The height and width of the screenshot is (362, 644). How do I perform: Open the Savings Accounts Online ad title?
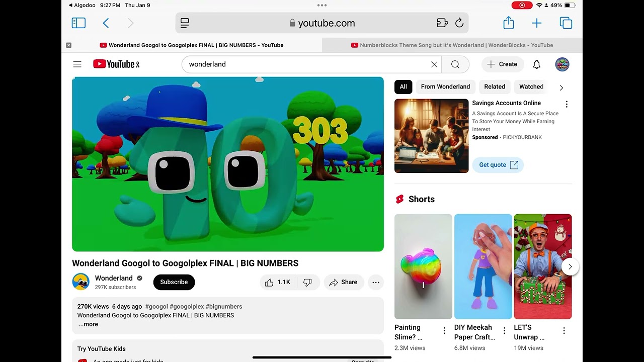point(506,103)
